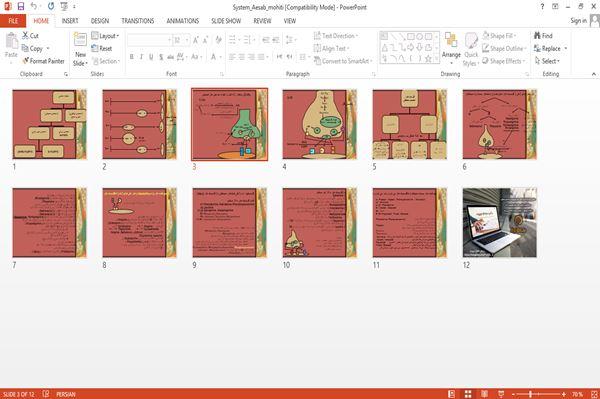Open Quick Styles gallery
Screen dimensions: 600x399
click(x=471, y=50)
